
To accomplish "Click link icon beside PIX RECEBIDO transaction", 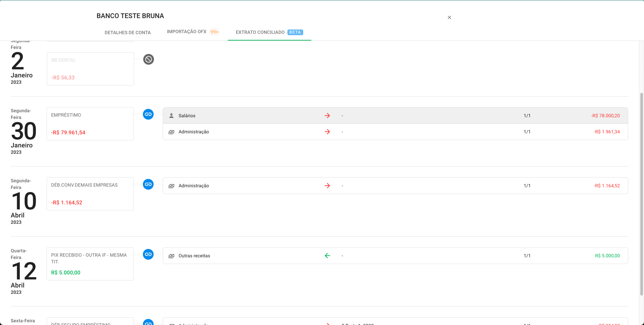I will coord(148,254).
